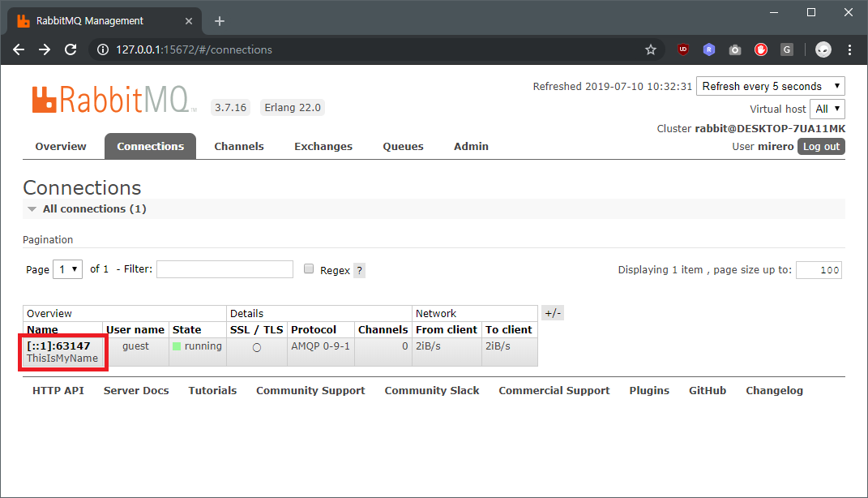Click the page size field
Screen dimensions: 868x498
pos(819,270)
